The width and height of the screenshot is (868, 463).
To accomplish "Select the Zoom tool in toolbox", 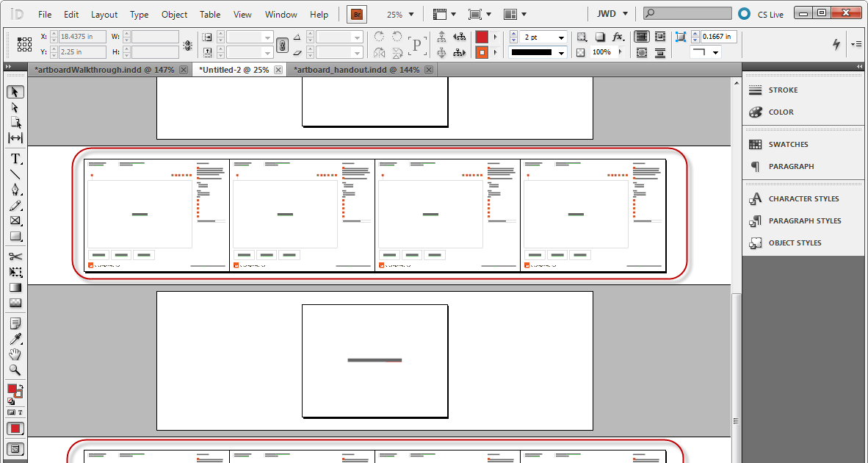I will [15, 370].
